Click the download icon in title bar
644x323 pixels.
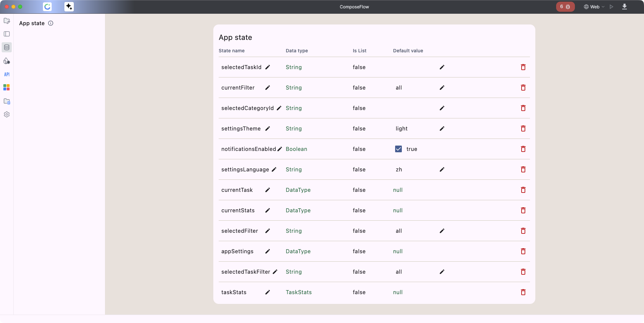[625, 7]
